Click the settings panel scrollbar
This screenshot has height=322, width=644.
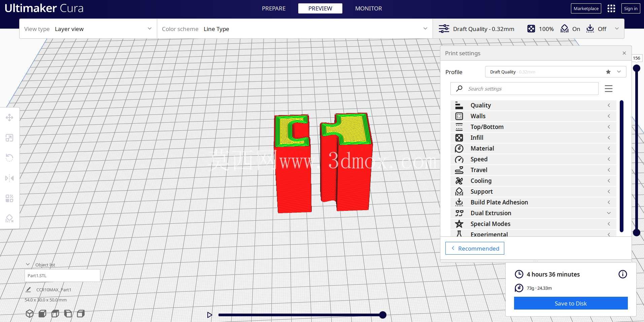click(621, 166)
